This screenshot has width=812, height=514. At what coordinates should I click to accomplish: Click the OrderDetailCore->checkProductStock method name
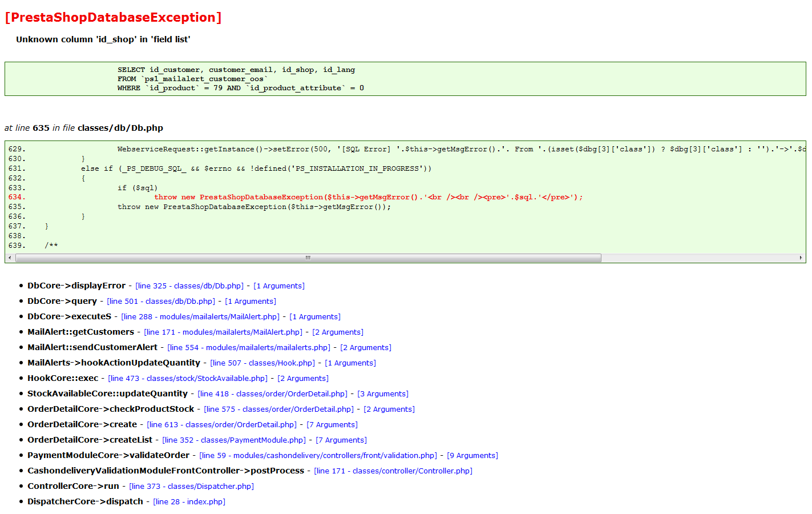coord(111,409)
